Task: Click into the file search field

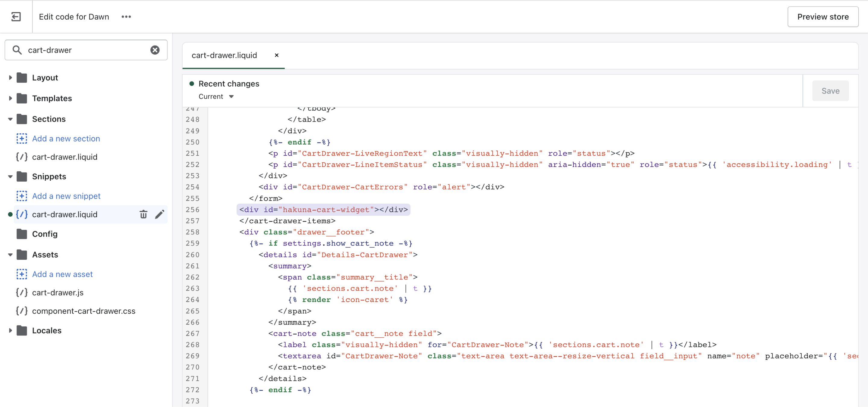Action: point(84,50)
